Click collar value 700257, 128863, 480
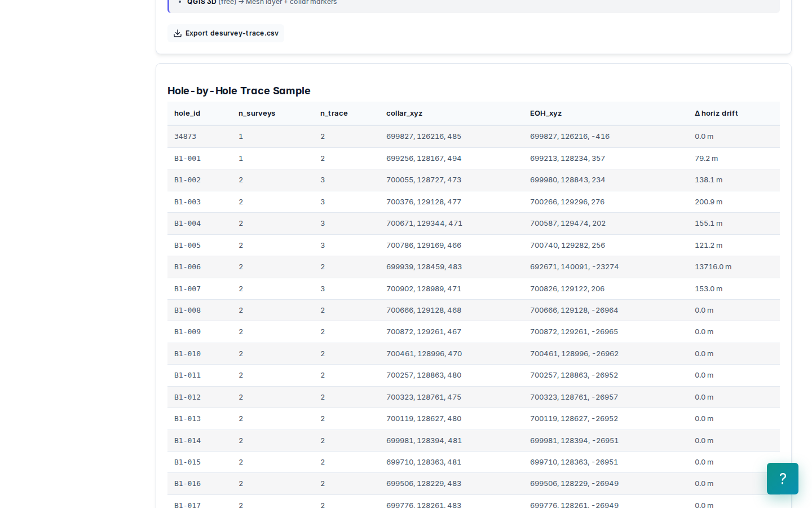The height and width of the screenshot is (508, 812). pos(423,375)
